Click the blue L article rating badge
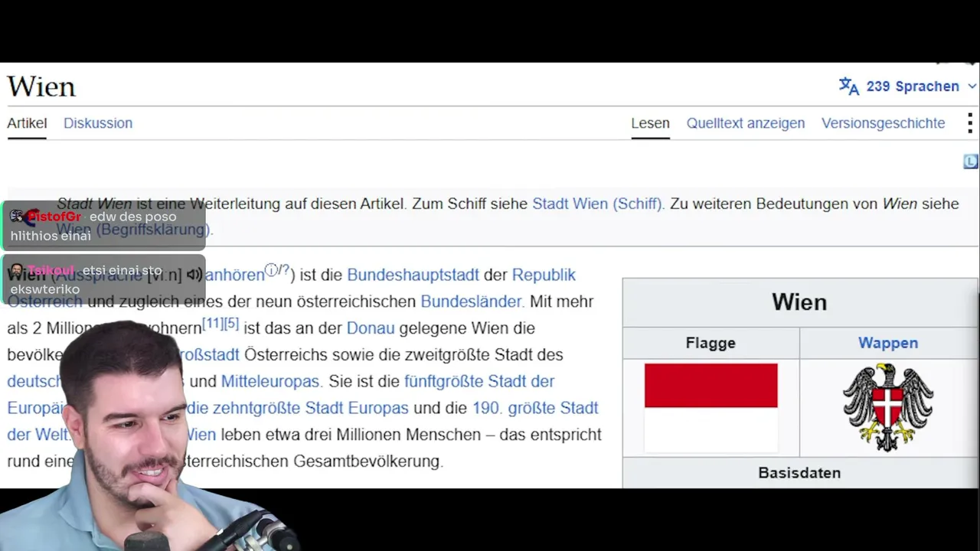The width and height of the screenshot is (980, 551). click(x=971, y=161)
